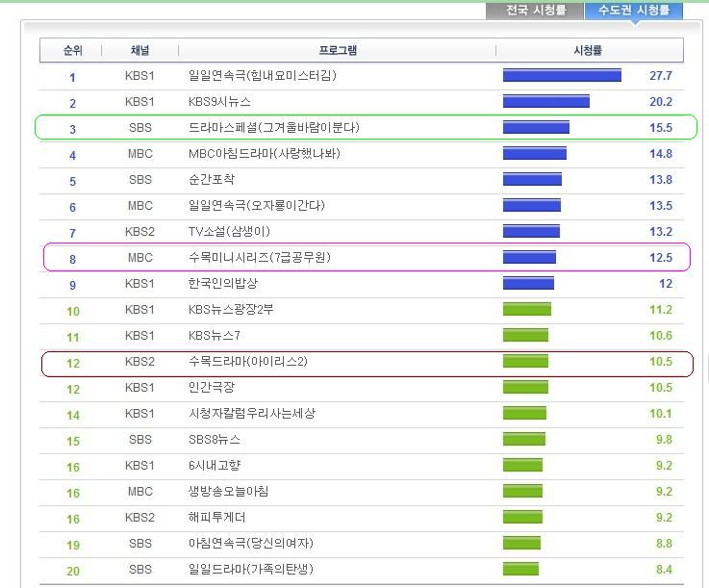Click the 13.2 rating value
709x588 pixels.
coord(661,232)
